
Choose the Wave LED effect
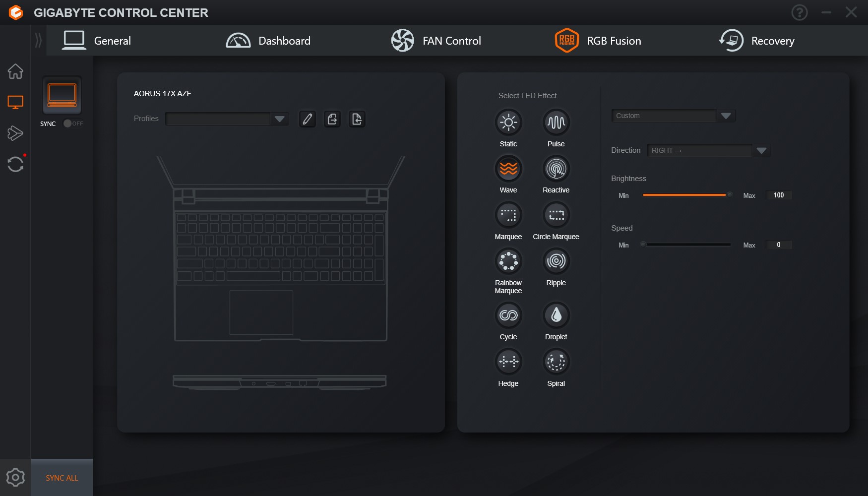coord(508,169)
